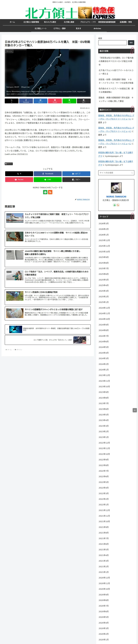
Task: Open recent post about ギドロストロイ創立35周年
Action: click(116, 61)
